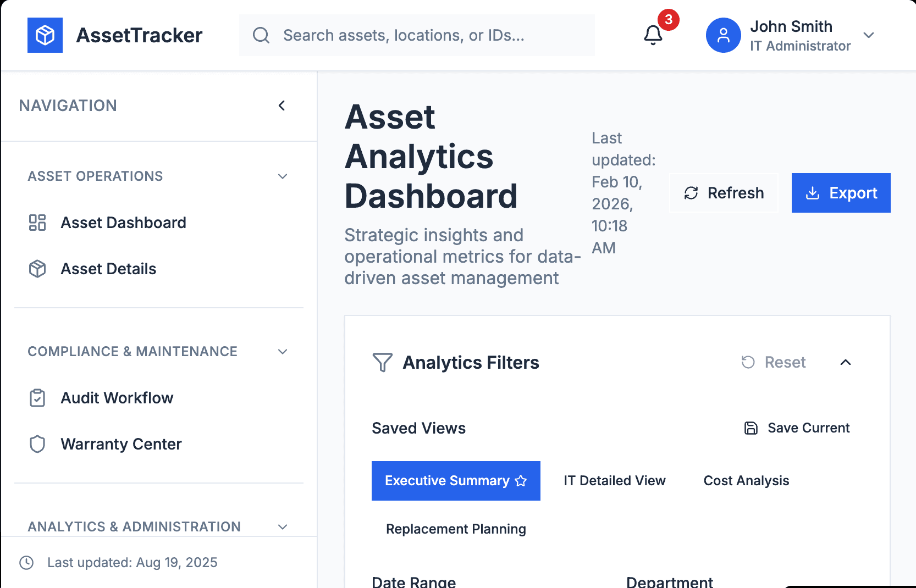Screen dimensions: 916x588
Task: Collapse the Analytics Filters panel
Action: (x=846, y=362)
